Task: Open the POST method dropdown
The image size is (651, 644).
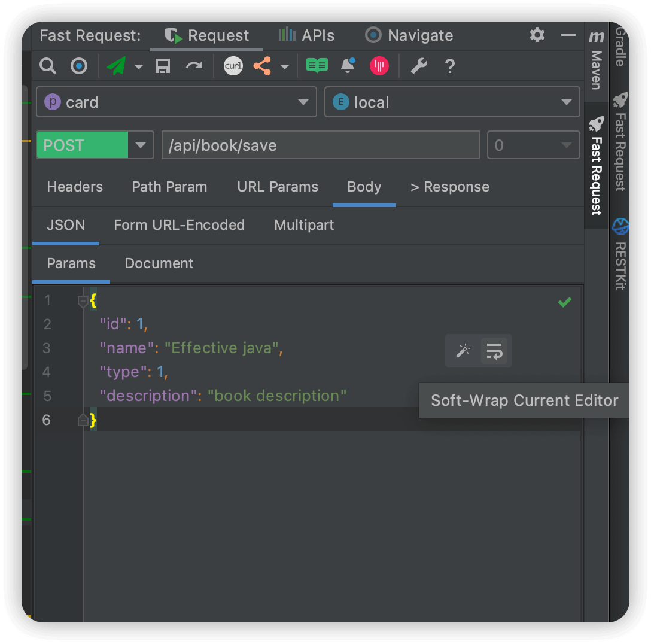Action: [x=141, y=145]
